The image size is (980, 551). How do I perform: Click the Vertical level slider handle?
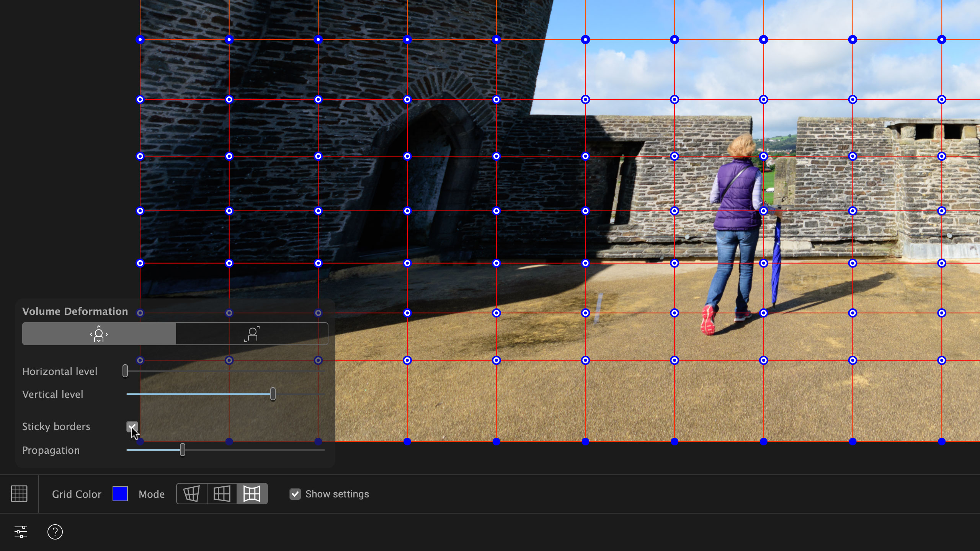tap(273, 394)
